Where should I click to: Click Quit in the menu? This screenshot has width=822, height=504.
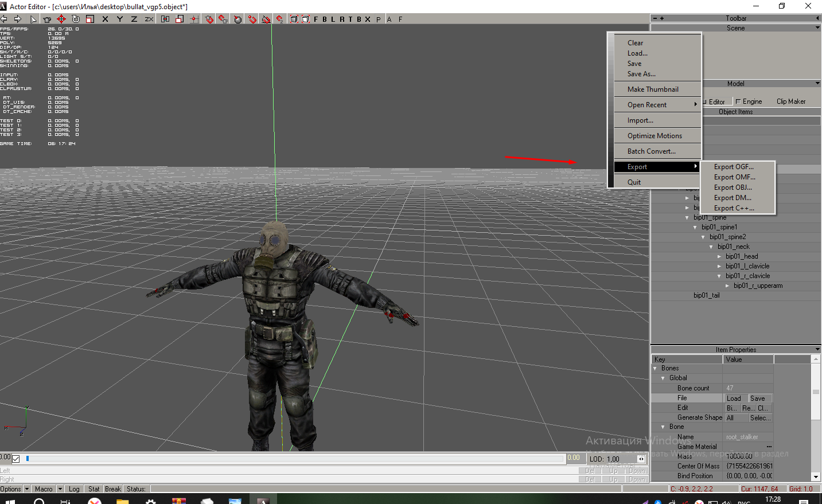tap(657, 182)
